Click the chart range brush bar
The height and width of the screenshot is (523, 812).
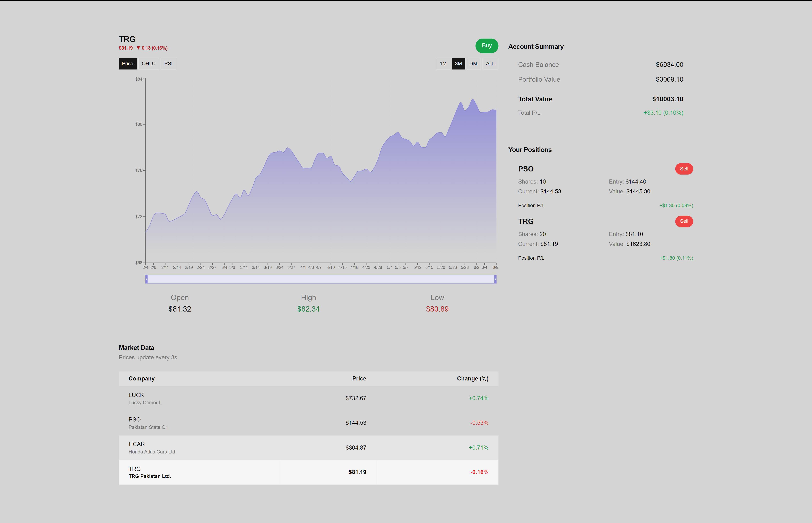point(321,279)
